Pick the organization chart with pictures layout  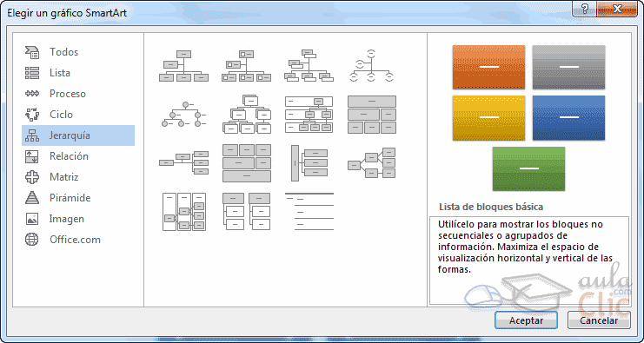click(247, 66)
